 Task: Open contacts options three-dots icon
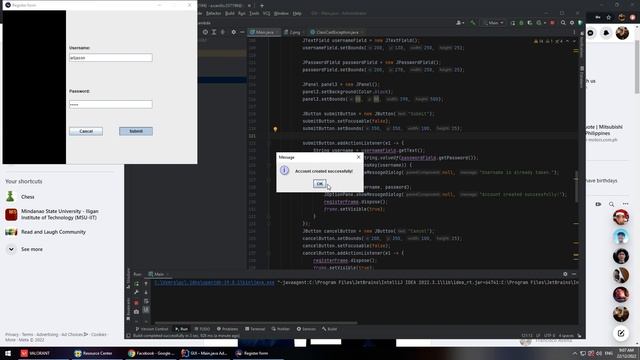pos(625,204)
